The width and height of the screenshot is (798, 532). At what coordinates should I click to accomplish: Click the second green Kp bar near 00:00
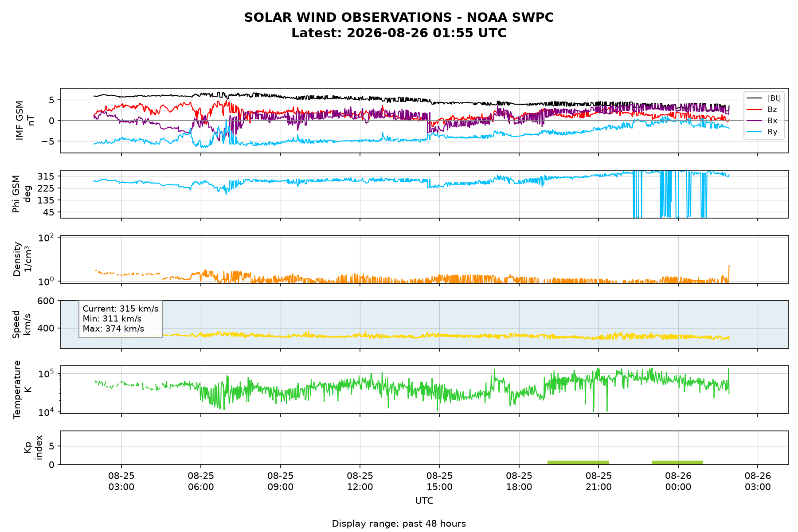coord(677,462)
